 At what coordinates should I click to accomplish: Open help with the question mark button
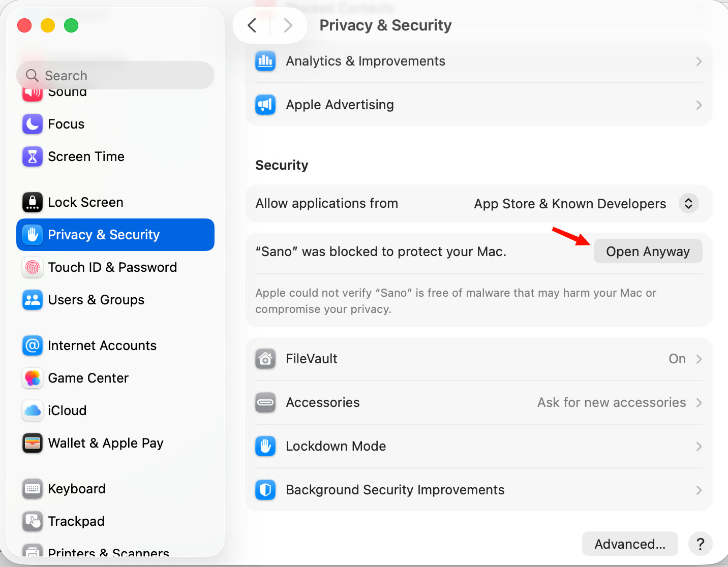coord(700,544)
